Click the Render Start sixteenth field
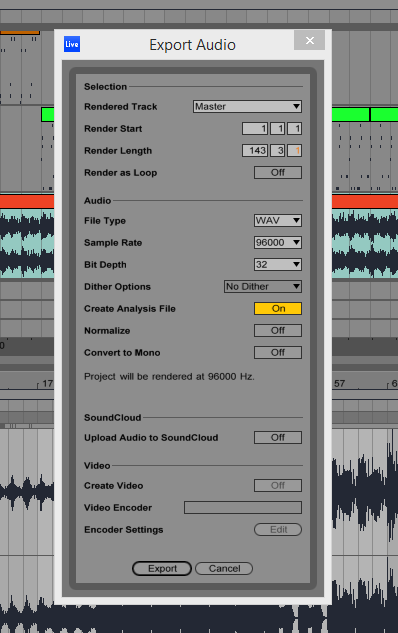The width and height of the screenshot is (398, 633). coord(295,129)
